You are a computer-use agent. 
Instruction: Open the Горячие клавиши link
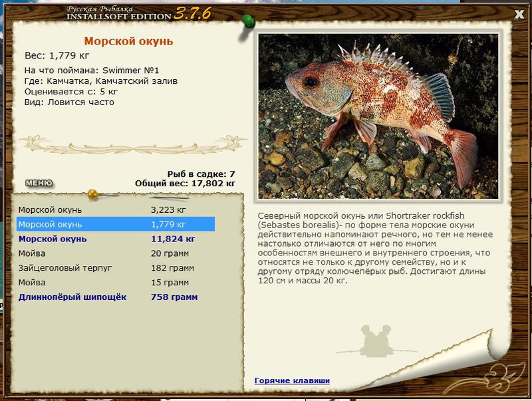pos(292,380)
